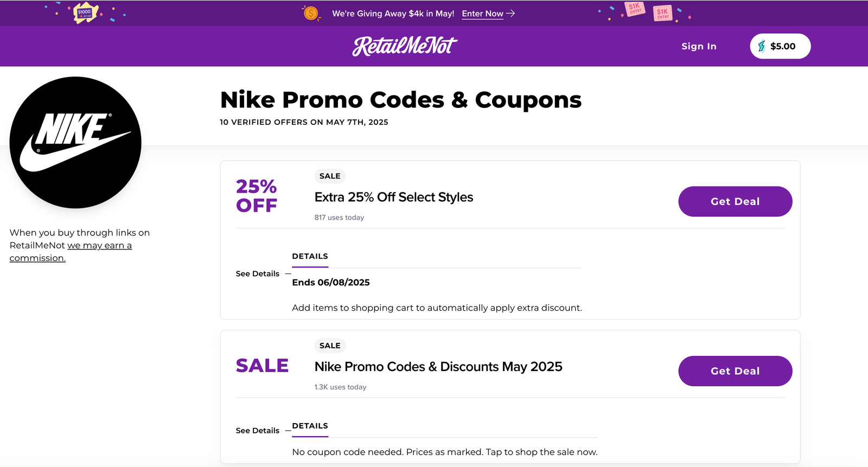Select DETAILS tab in the 25% off offer
This screenshot has height=467, width=868.
tap(310, 257)
